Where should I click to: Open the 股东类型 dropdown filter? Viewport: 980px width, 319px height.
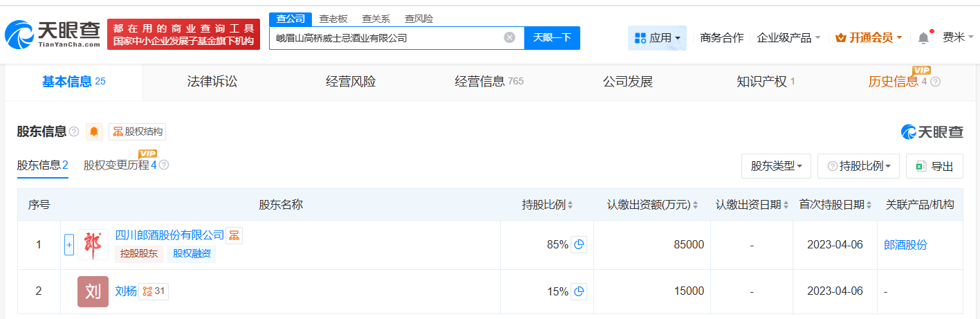coord(776,166)
